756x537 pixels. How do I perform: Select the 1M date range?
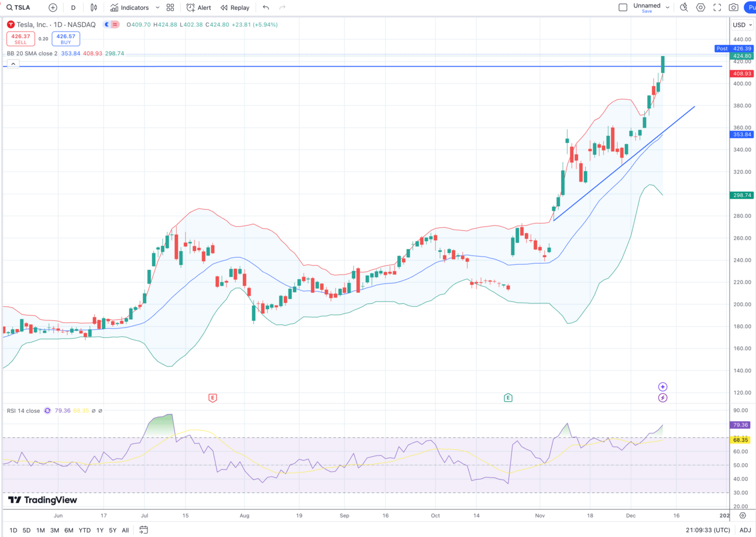click(x=40, y=531)
